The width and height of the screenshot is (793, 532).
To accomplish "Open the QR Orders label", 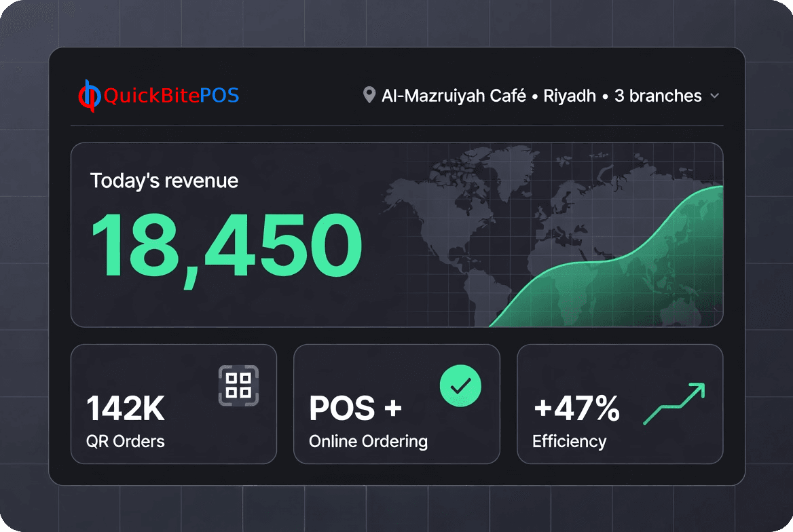I will (x=126, y=441).
